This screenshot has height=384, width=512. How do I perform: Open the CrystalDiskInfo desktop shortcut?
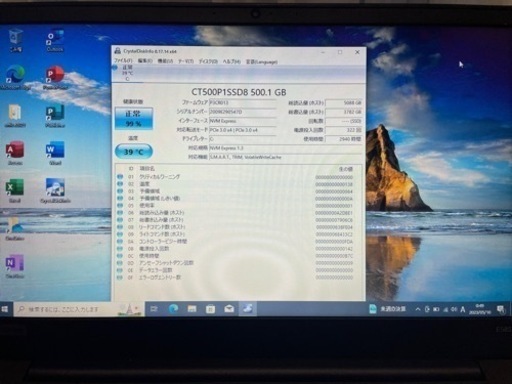point(55,191)
